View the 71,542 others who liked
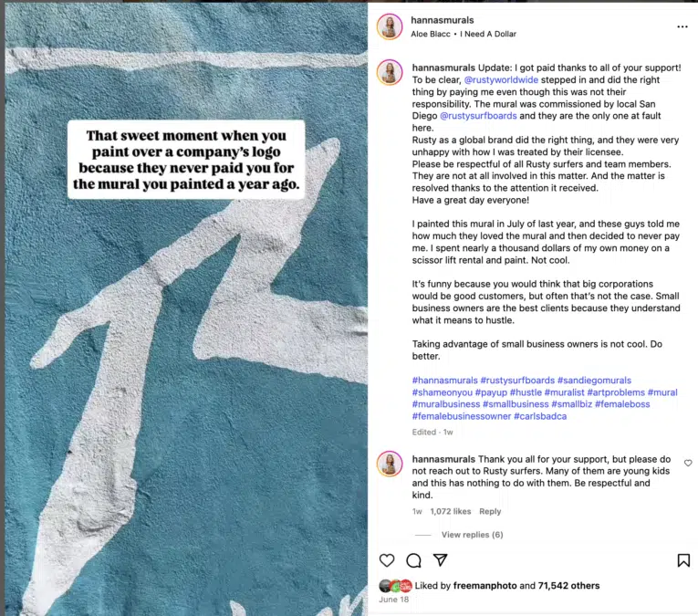This screenshot has height=616, width=698. (569, 586)
